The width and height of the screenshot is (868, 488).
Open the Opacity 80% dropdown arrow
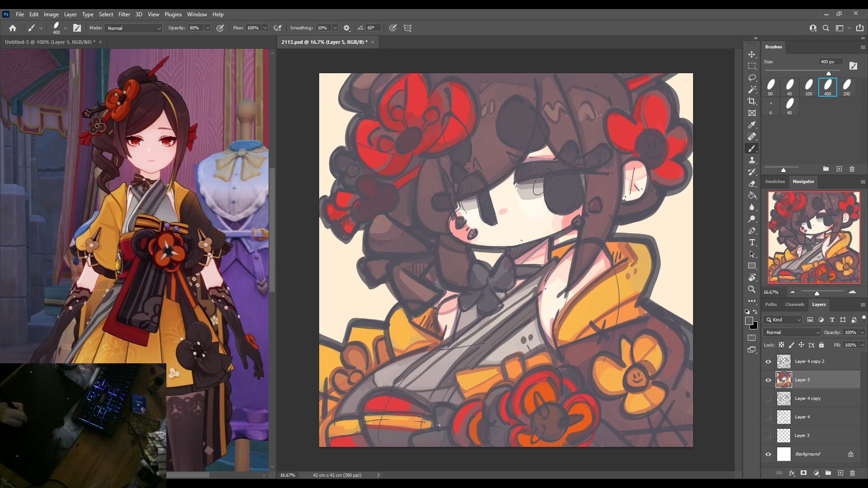208,28
